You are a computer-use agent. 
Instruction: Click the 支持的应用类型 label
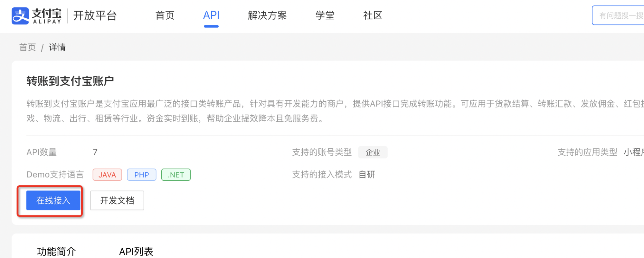[x=587, y=152]
